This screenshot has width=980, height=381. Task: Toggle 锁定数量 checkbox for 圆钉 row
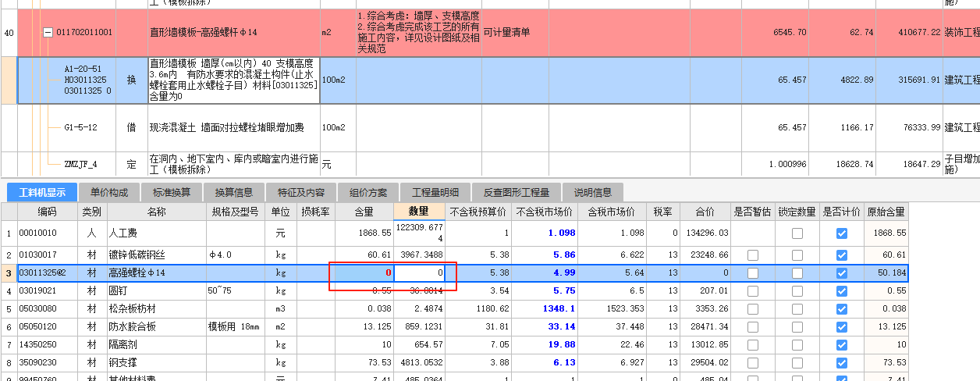click(797, 290)
